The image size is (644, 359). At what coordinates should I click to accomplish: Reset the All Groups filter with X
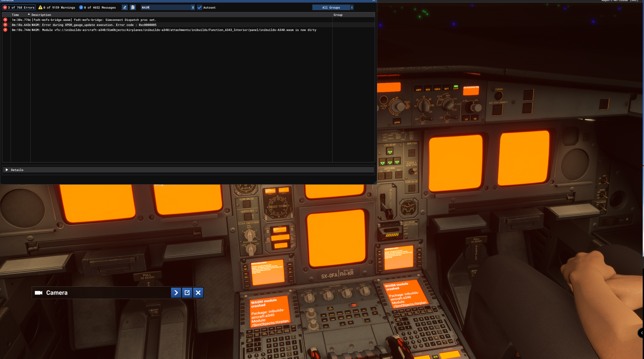352,8
